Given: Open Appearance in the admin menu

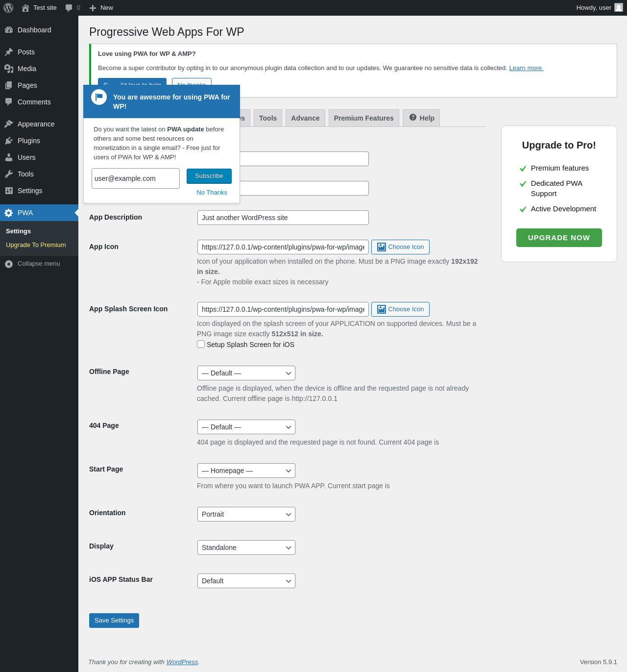Looking at the screenshot, I should pos(39,124).
